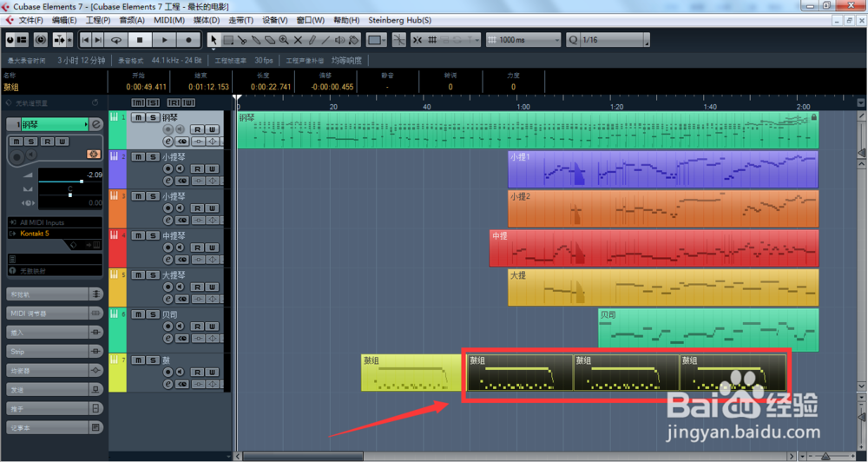Open the Kontakt 5 output routing dropdown
The image size is (868, 462).
pos(55,234)
